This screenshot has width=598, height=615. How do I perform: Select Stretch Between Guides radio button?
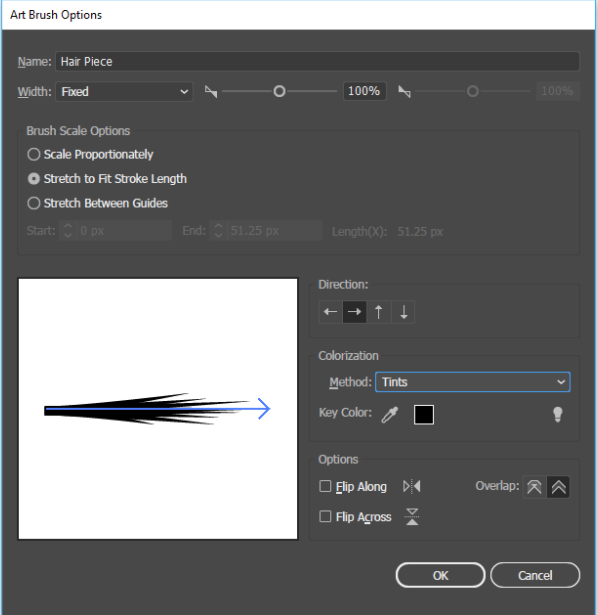pyautogui.click(x=34, y=203)
